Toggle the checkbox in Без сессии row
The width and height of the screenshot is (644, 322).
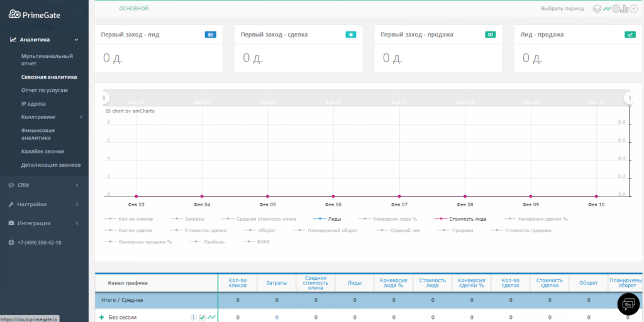202,318
